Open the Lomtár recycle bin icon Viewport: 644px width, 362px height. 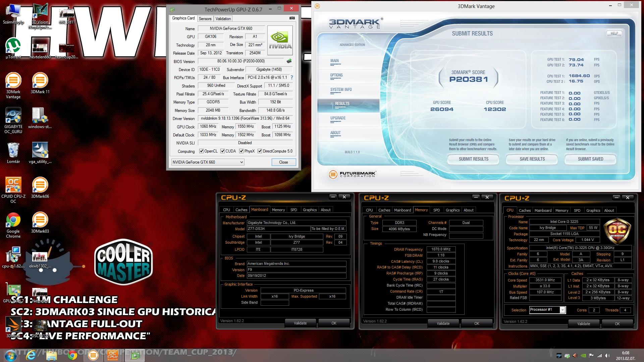click(x=13, y=153)
